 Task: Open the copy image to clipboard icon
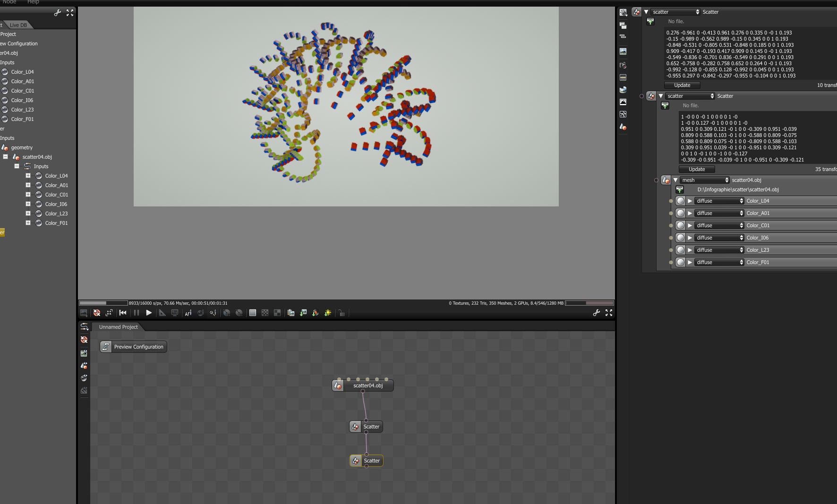point(291,313)
